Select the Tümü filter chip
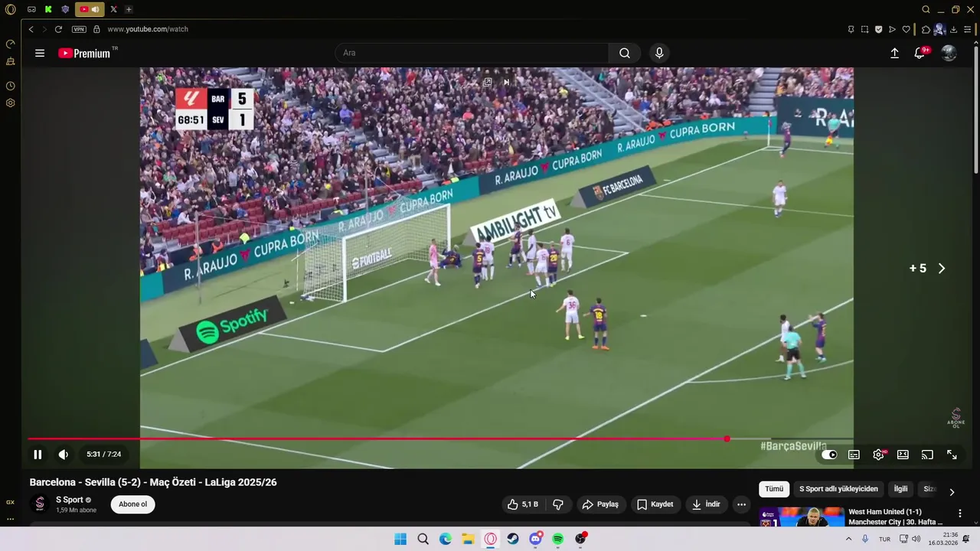This screenshot has width=980, height=551. tap(774, 489)
